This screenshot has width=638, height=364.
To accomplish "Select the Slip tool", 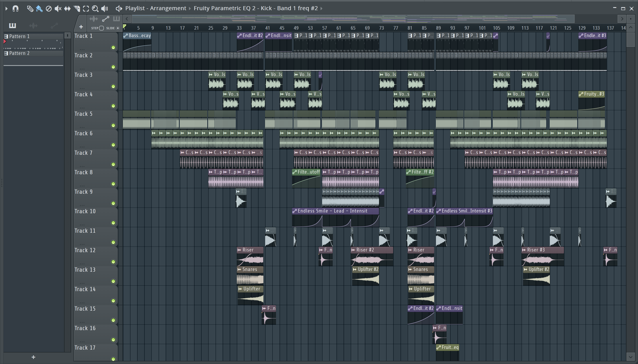I will pos(67,8).
